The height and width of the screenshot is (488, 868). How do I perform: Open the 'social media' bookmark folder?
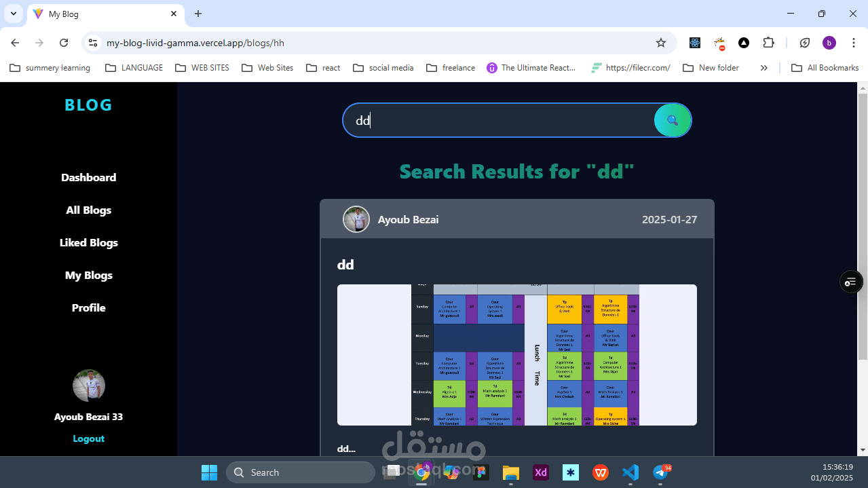(x=383, y=68)
